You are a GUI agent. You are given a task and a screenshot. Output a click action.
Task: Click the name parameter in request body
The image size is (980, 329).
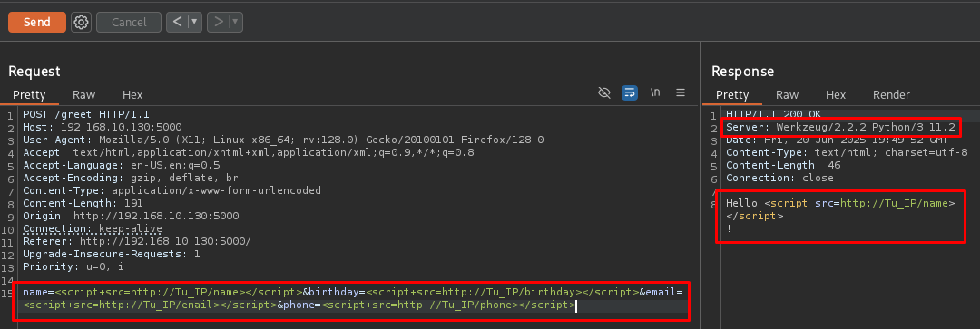(x=162, y=292)
